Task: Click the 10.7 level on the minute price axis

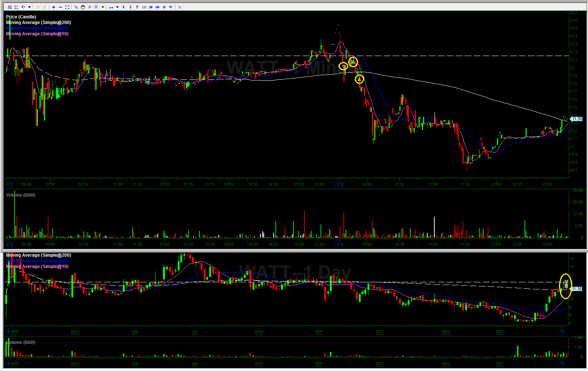Action: tap(573, 171)
